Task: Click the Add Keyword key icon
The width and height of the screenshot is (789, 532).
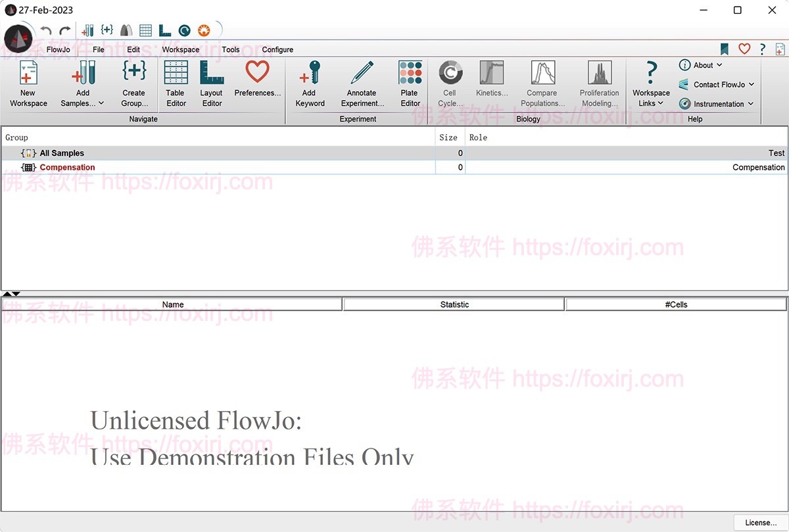Action: coord(310,74)
